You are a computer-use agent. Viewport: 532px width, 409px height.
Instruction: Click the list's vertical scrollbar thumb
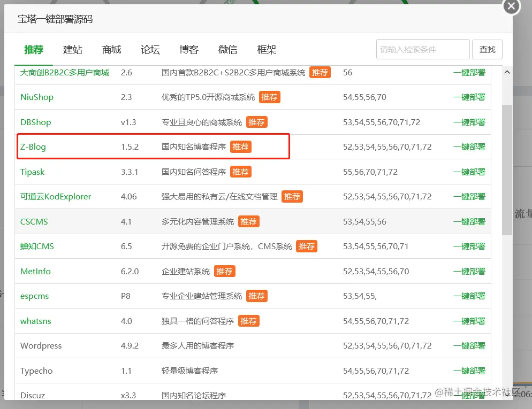[507, 169]
